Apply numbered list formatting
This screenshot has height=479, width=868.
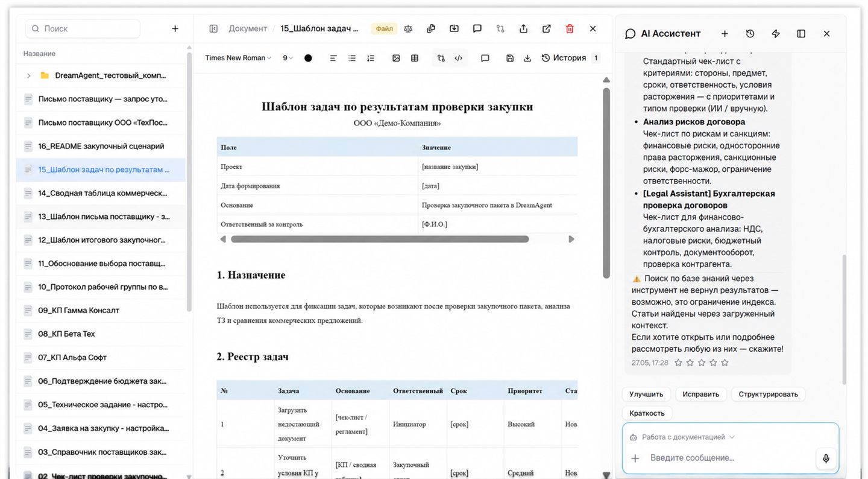(371, 58)
